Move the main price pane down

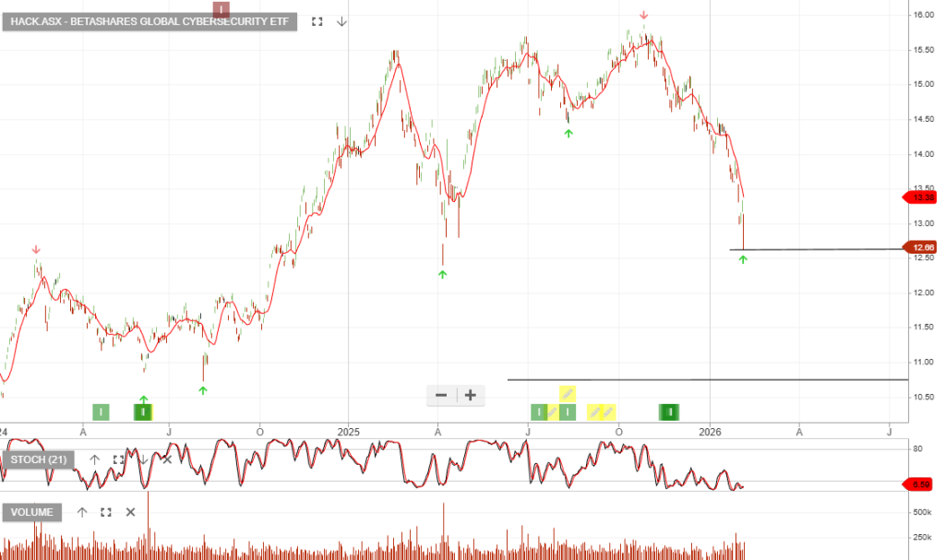(341, 21)
